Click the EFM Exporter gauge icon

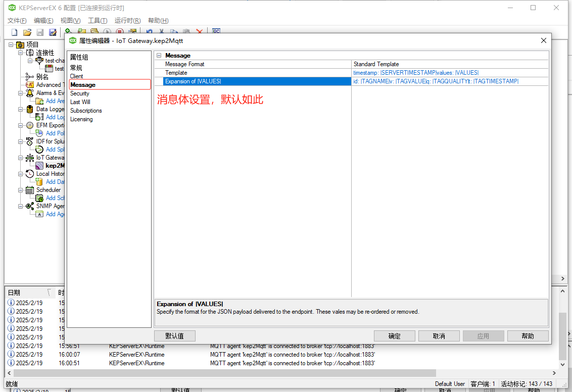(30, 125)
